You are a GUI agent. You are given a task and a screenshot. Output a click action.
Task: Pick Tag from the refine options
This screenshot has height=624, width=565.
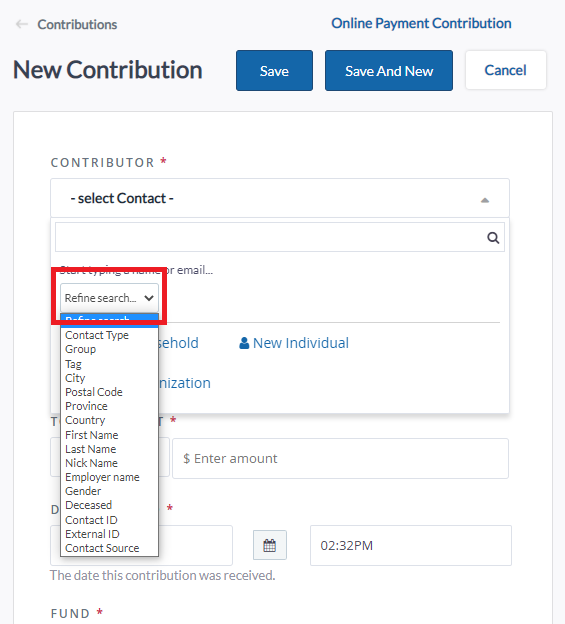click(73, 364)
